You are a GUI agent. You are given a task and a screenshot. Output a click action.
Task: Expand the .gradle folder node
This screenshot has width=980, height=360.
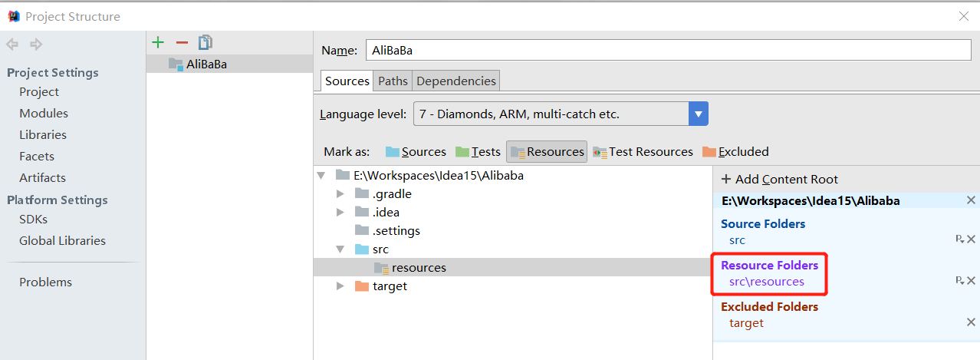(340, 193)
